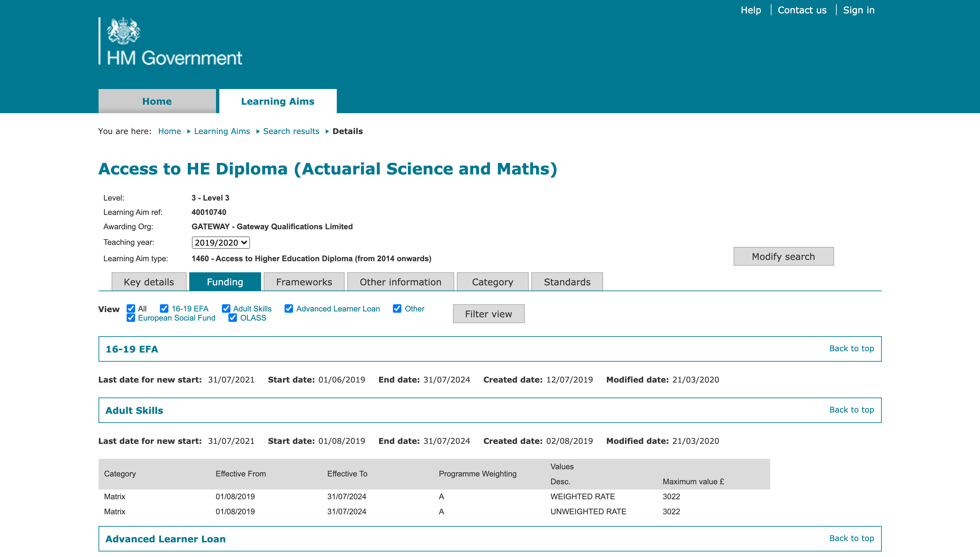The width and height of the screenshot is (980, 557).
Task: Open the Teaching year dropdown
Action: point(221,243)
